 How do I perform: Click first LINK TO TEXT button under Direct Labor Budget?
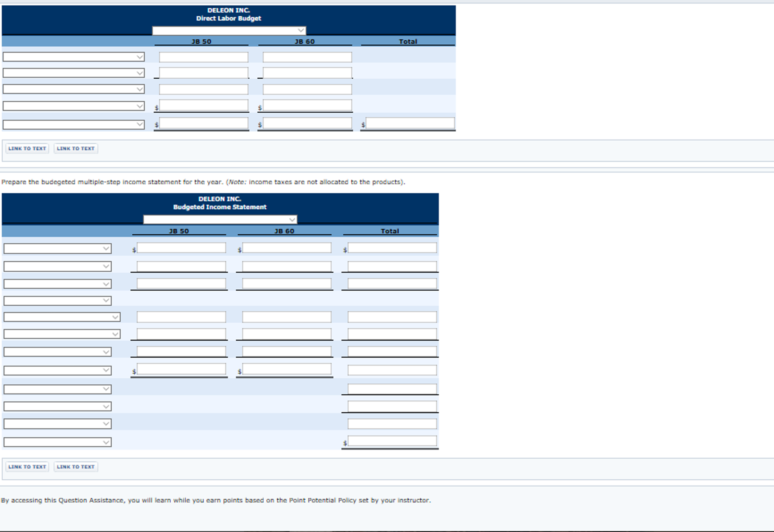(x=27, y=148)
